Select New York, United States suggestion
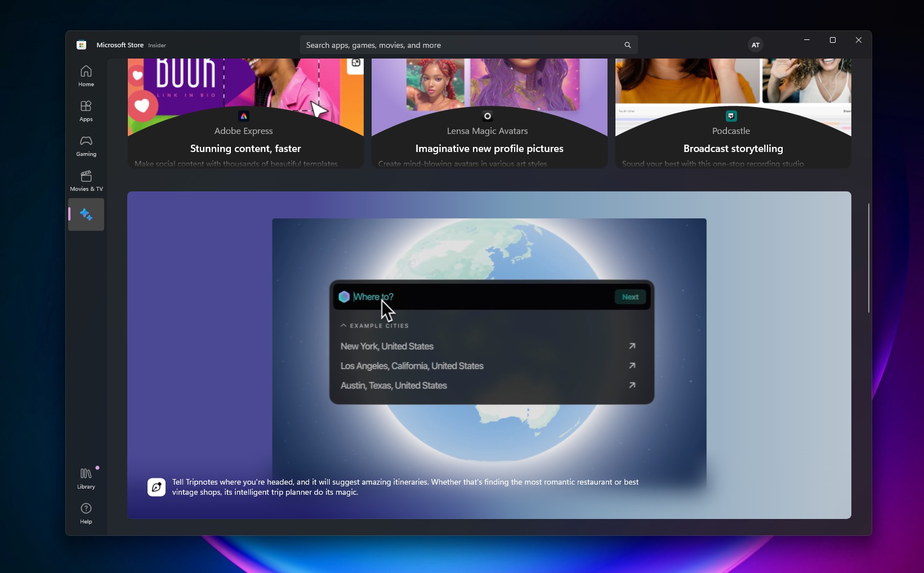The width and height of the screenshot is (924, 573). pyautogui.click(x=387, y=346)
